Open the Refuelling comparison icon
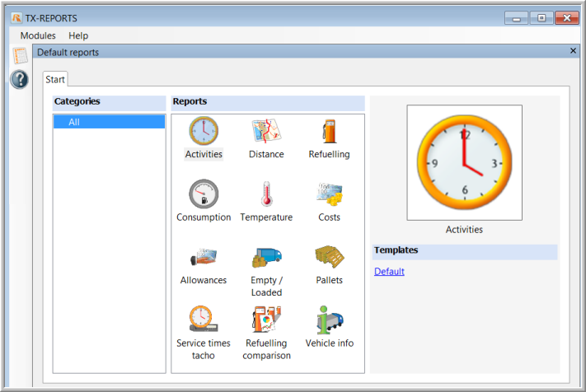Screen dimensions: 586x392 tap(266, 320)
